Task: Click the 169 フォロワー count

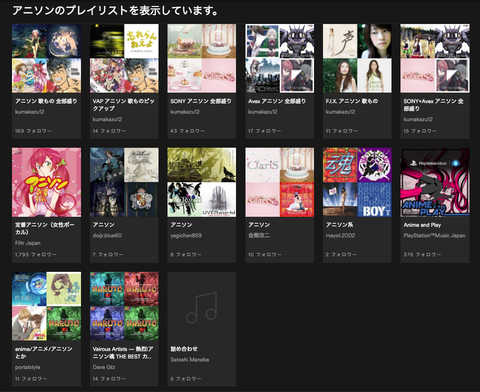Action: [x=33, y=131]
